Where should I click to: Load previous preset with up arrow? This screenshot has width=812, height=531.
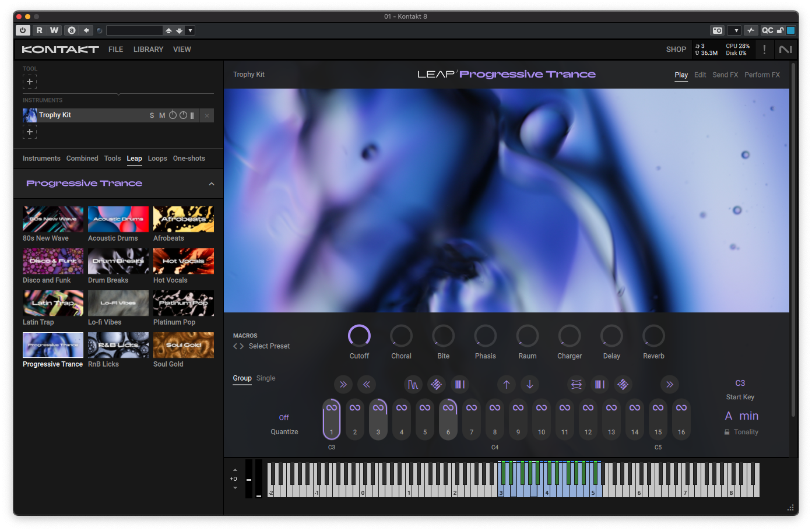tap(168, 30)
